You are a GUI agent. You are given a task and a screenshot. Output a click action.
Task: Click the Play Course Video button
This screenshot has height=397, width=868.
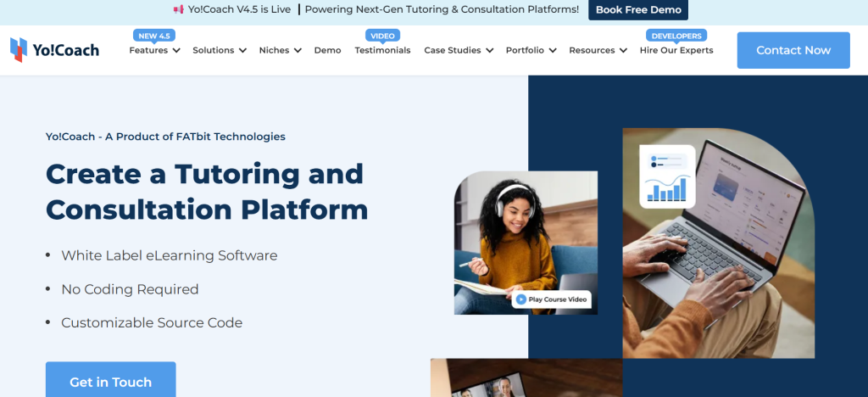tap(551, 299)
